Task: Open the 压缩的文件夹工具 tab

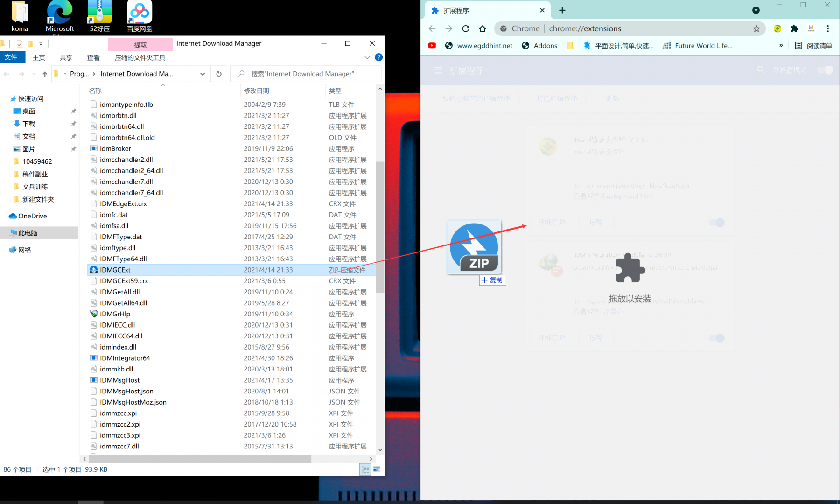Action: 140,57
